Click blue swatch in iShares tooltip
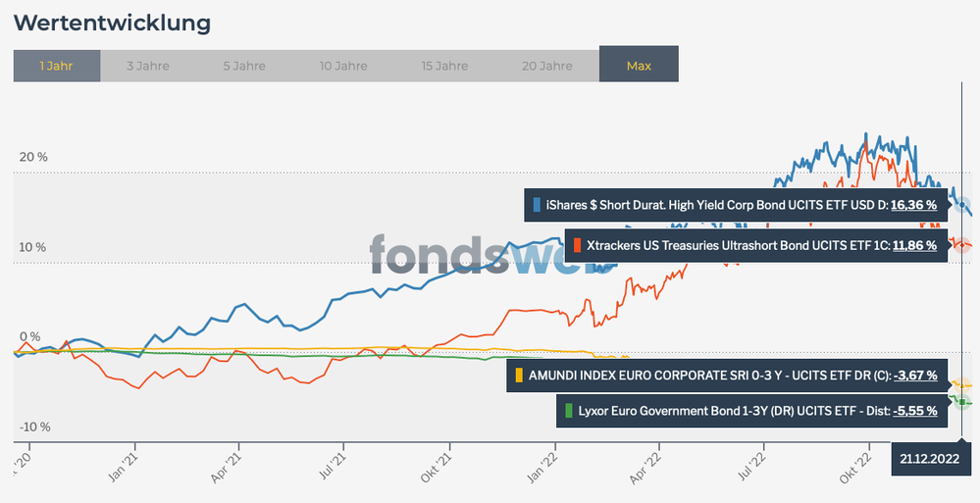 coord(537,205)
